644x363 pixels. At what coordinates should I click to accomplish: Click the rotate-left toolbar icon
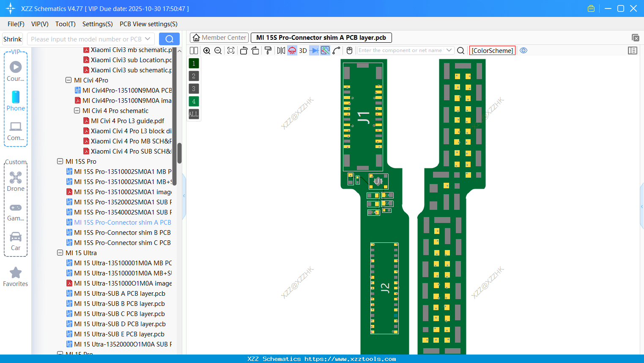pos(244,50)
